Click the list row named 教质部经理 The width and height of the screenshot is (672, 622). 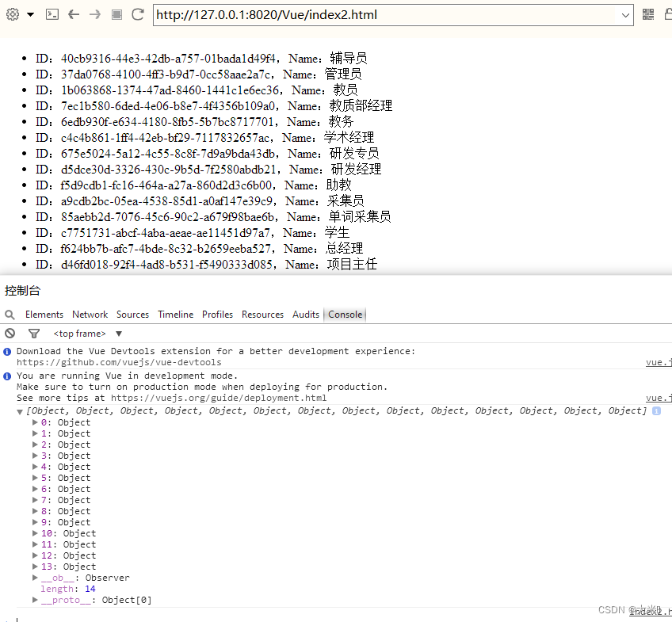point(214,106)
